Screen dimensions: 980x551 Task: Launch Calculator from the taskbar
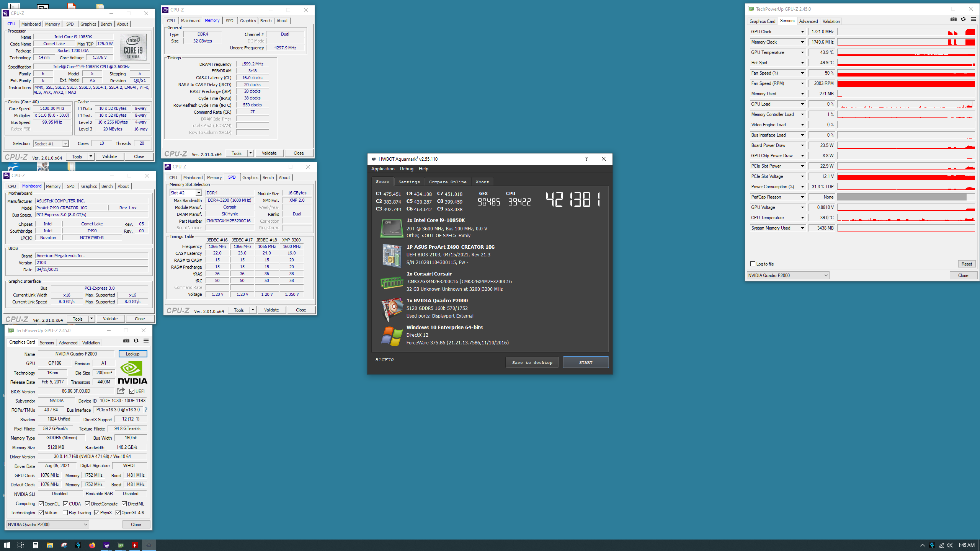[x=35, y=545]
